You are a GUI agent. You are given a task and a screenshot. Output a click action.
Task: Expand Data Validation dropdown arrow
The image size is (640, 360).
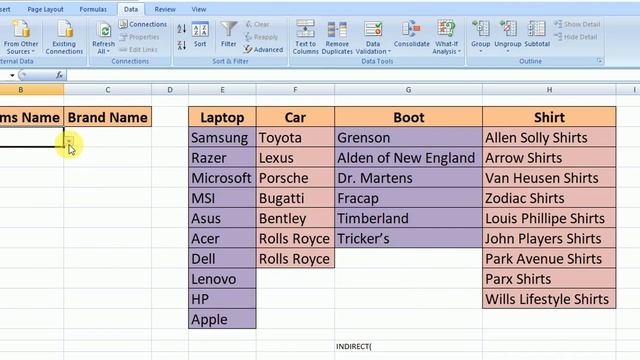point(389,51)
